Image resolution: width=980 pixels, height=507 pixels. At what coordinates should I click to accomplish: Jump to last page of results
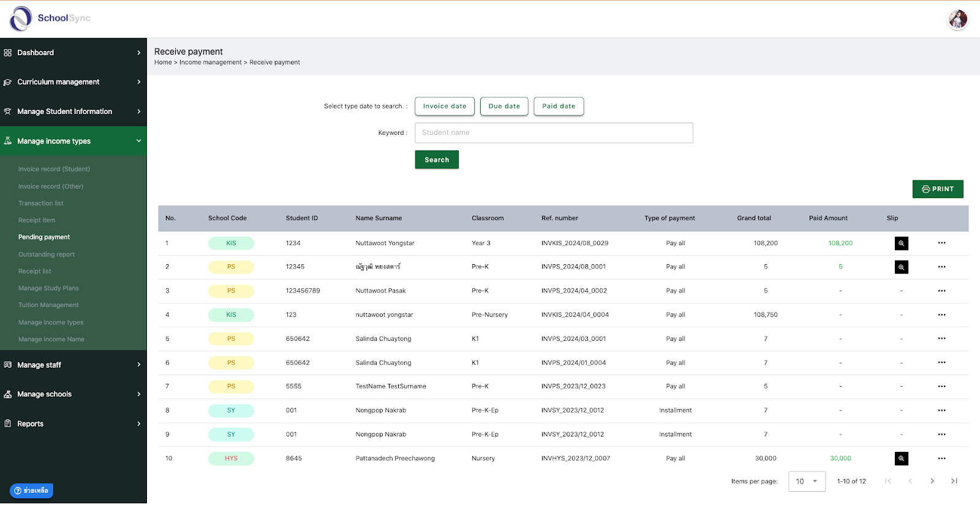954,481
